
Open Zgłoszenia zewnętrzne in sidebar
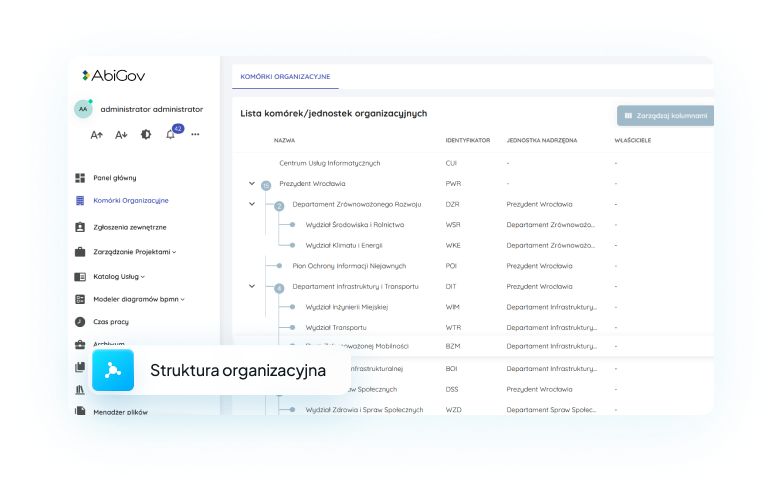coord(129,227)
